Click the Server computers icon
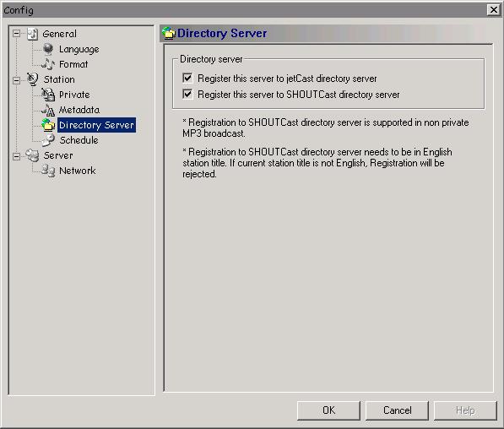This screenshot has width=504, height=429. tap(32, 155)
